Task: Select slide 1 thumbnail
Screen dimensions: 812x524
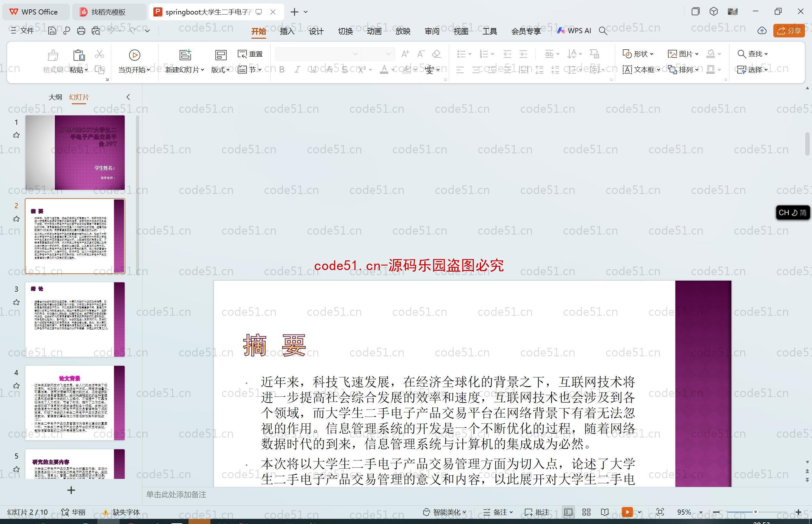Action: tap(75, 152)
